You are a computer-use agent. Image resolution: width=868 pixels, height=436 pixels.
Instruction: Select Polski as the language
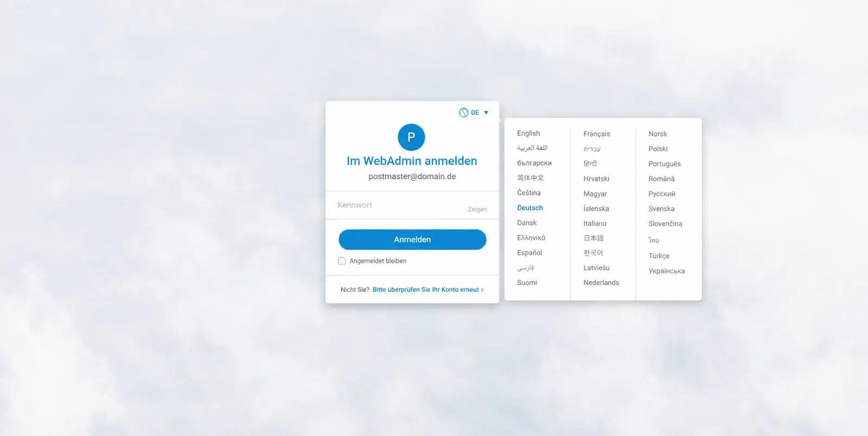(658, 149)
